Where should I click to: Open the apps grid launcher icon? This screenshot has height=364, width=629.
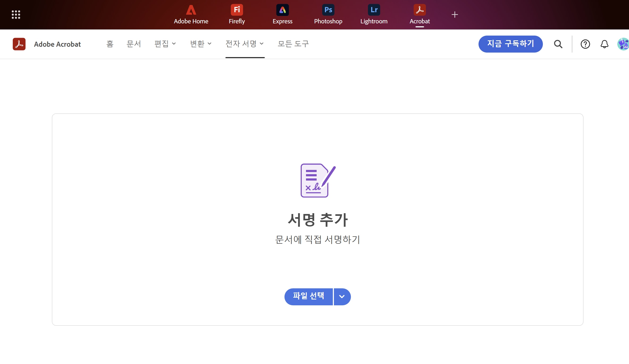16,15
